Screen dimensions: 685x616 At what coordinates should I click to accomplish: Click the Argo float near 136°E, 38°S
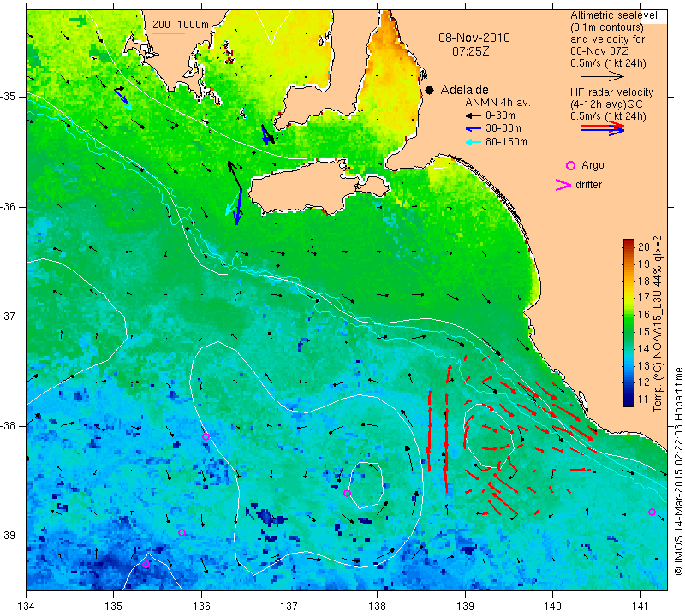coord(205,436)
